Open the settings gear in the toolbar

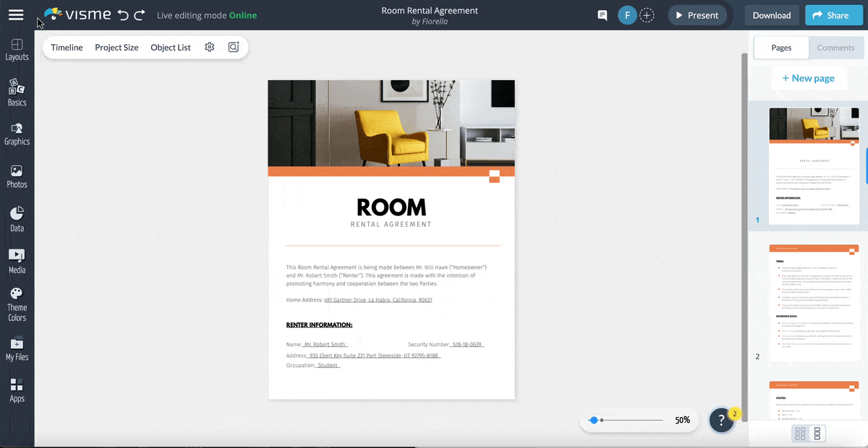[209, 47]
